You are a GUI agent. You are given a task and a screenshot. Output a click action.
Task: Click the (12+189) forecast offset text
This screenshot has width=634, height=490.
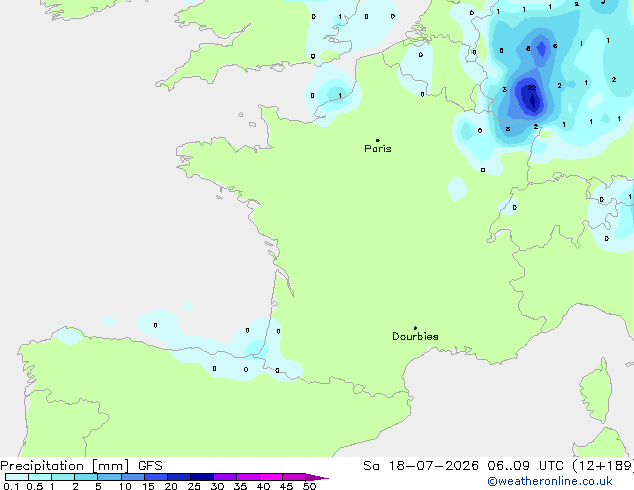tap(603, 466)
